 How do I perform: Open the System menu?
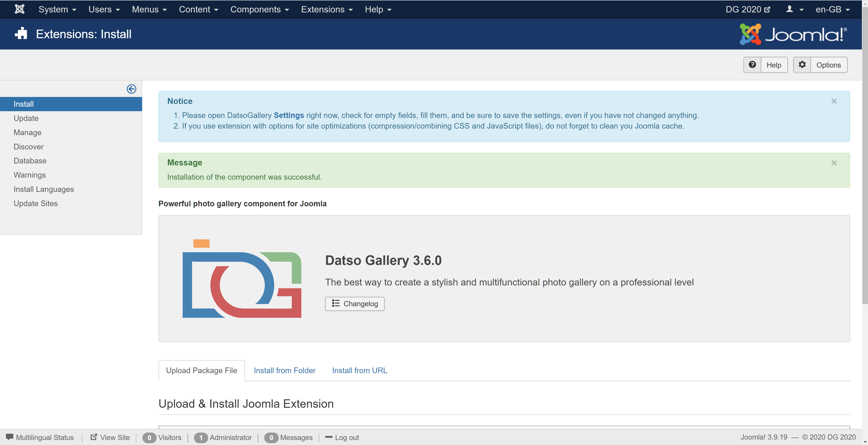(x=57, y=9)
